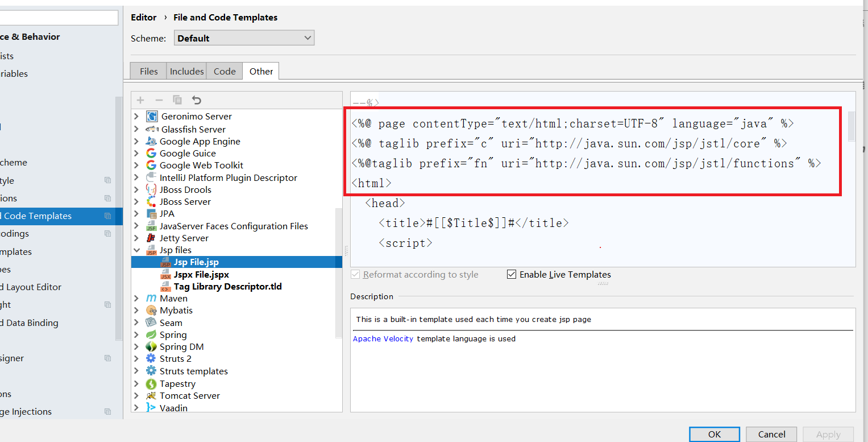Image resolution: width=868 pixels, height=442 pixels.
Task: Select the Layout Editor settings item
Action: pos(31,287)
